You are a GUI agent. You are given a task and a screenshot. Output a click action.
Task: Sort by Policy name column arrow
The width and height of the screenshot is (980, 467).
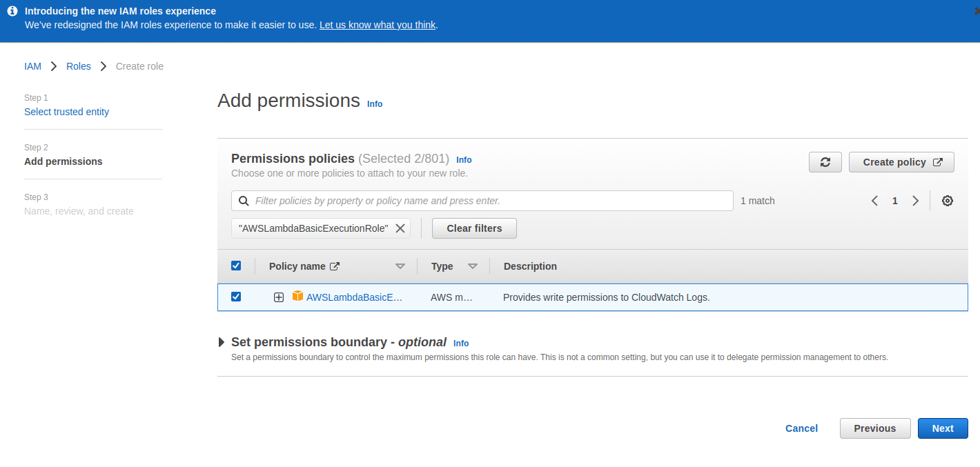400,266
